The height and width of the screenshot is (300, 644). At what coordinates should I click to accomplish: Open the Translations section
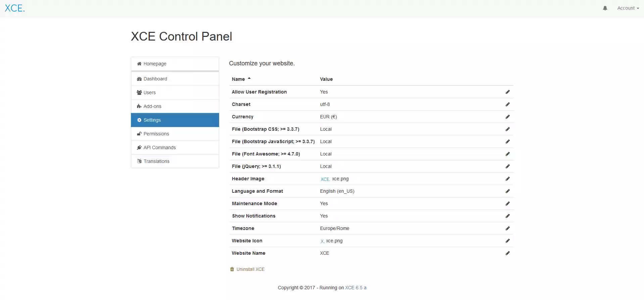pos(175,161)
